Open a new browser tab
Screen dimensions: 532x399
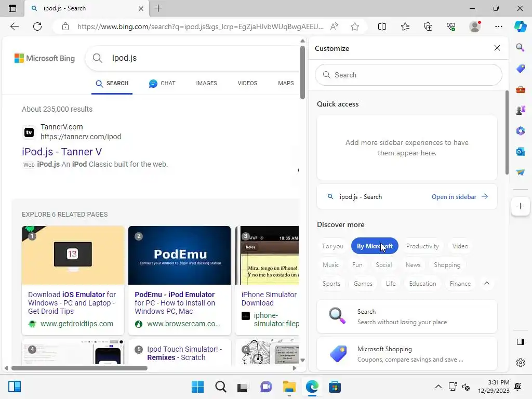pyautogui.click(x=158, y=8)
